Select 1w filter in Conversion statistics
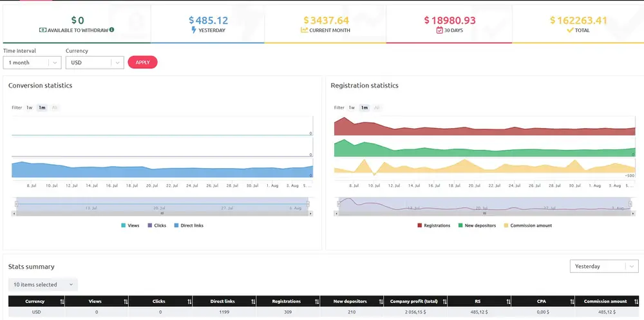The image size is (644, 320). 29,108
